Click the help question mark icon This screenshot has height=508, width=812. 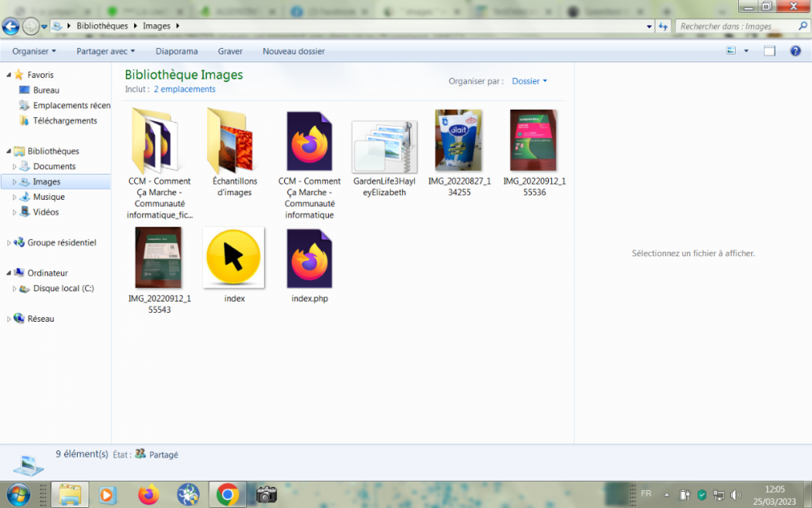click(x=794, y=51)
